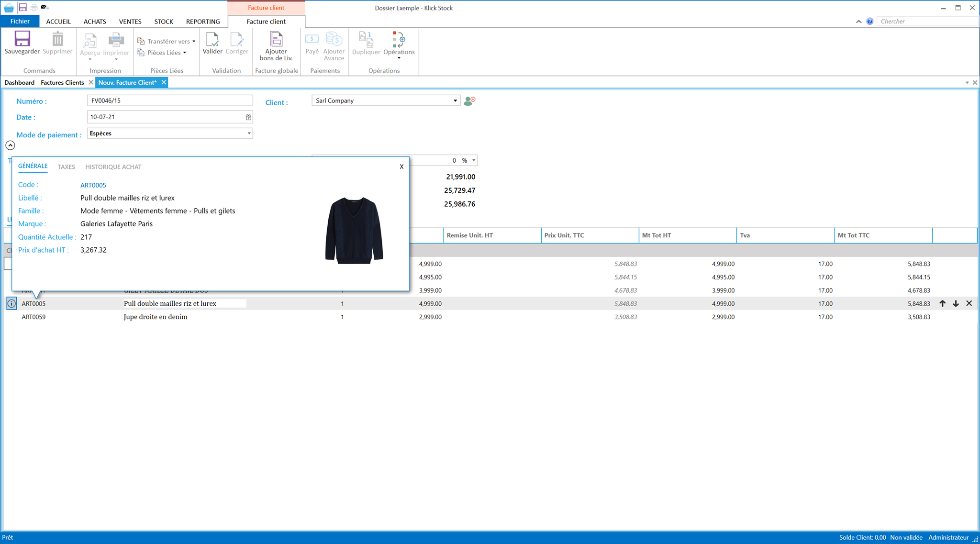Image resolution: width=980 pixels, height=544 pixels.
Task: Click the Chercher search box
Action: coord(926,21)
